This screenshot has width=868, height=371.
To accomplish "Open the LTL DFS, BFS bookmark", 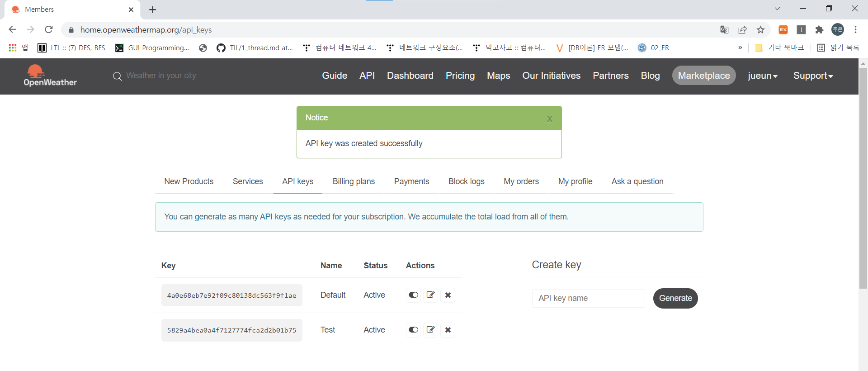I will [x=71, y=48].
